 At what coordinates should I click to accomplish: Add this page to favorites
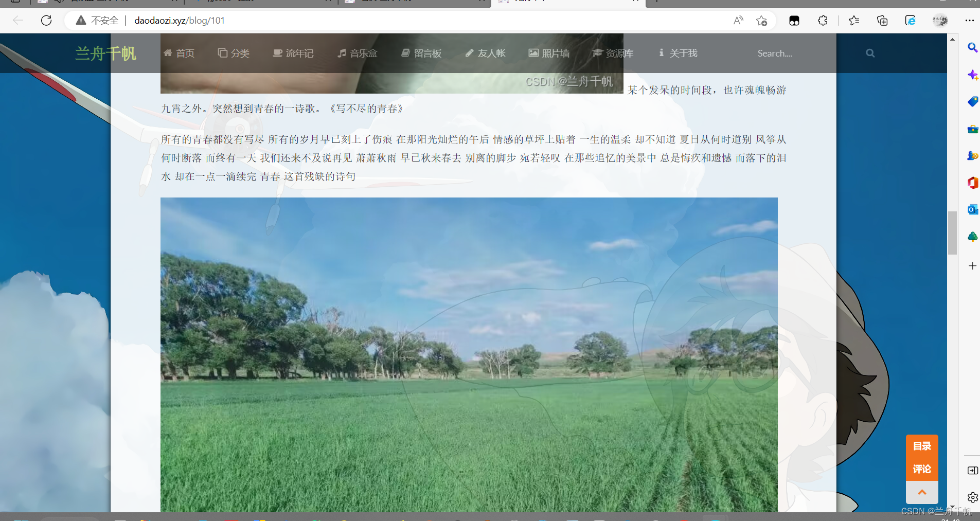[x=761, y=20]
